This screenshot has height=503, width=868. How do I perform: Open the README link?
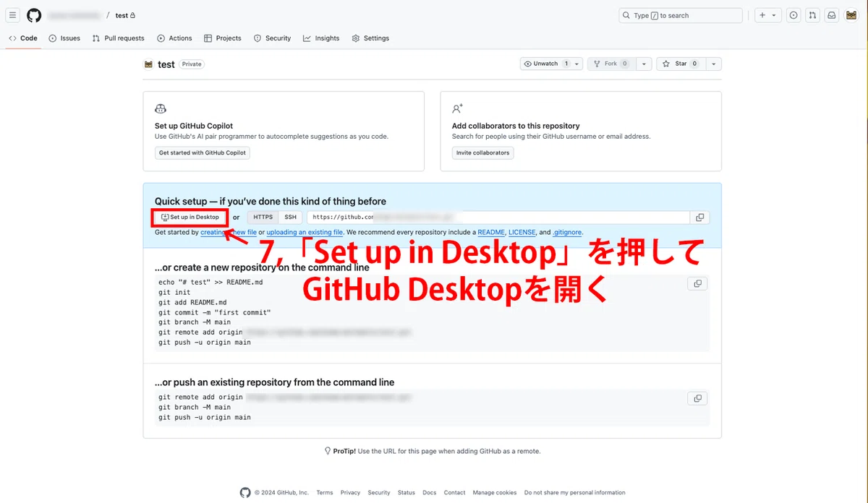(x=491, y=233)
